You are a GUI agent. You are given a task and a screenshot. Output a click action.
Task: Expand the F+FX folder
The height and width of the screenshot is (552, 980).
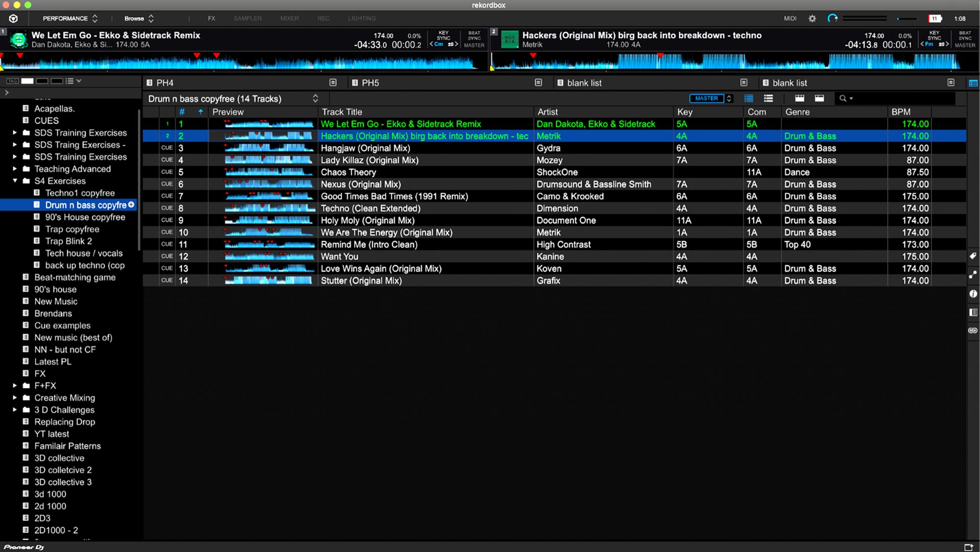coord(15,386)
